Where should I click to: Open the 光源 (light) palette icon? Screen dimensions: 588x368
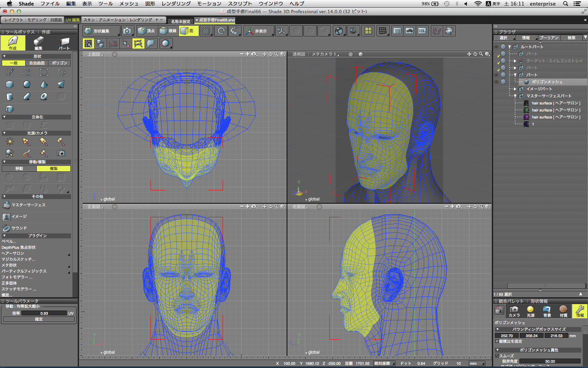(530, 311)
